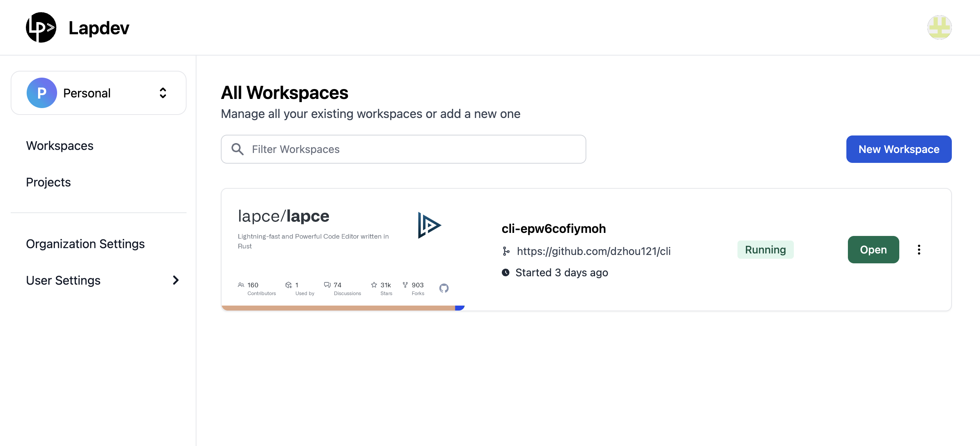Open Organization Settings page
This screenshot has width=980, height=446.
(85, 244)
